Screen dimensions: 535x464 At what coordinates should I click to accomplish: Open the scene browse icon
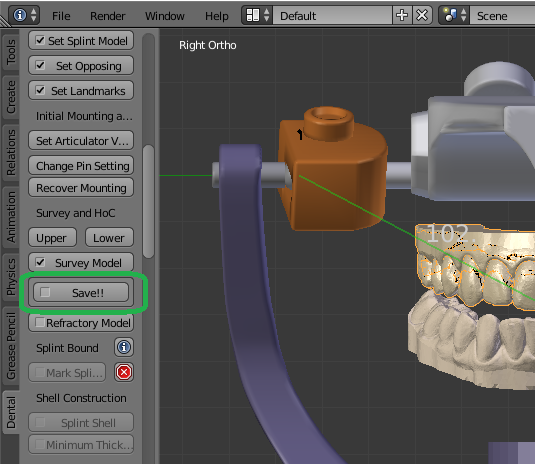[454, 15]
